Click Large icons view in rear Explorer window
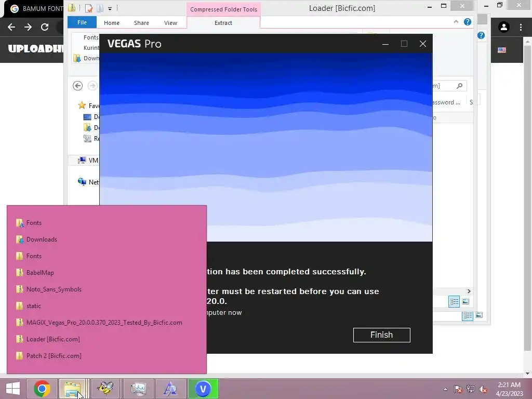 point(479,315)
